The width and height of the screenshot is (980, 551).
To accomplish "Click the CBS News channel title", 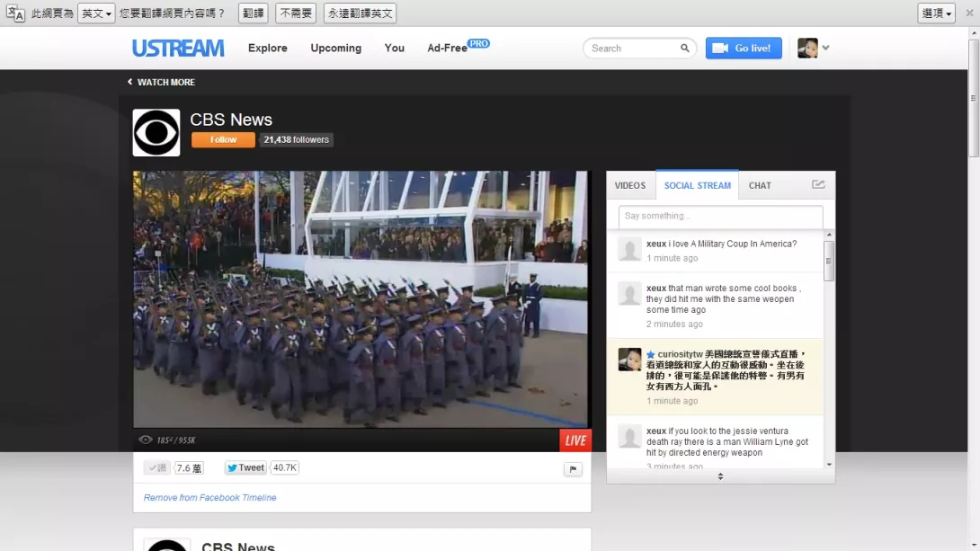I will 231,120.
